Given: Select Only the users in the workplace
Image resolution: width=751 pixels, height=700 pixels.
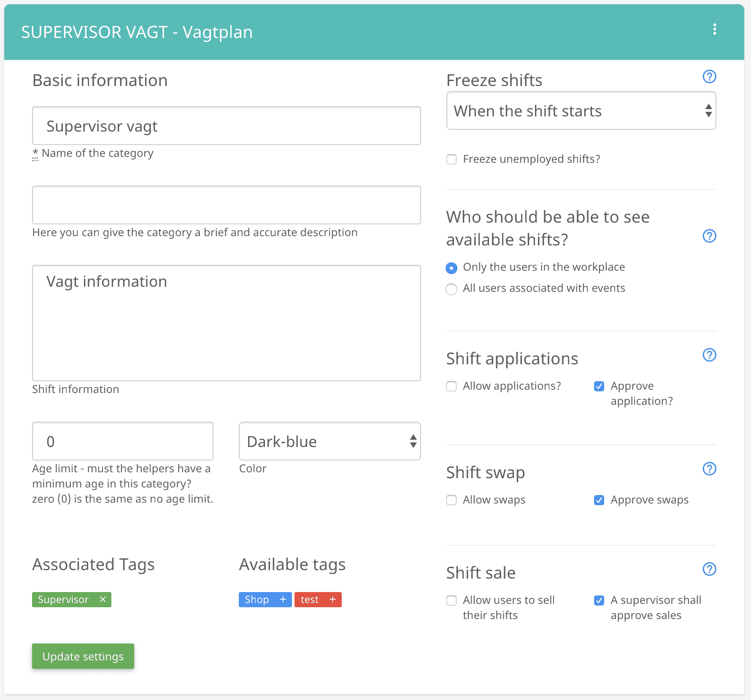Looking at the screenshot, I should 451,268.
